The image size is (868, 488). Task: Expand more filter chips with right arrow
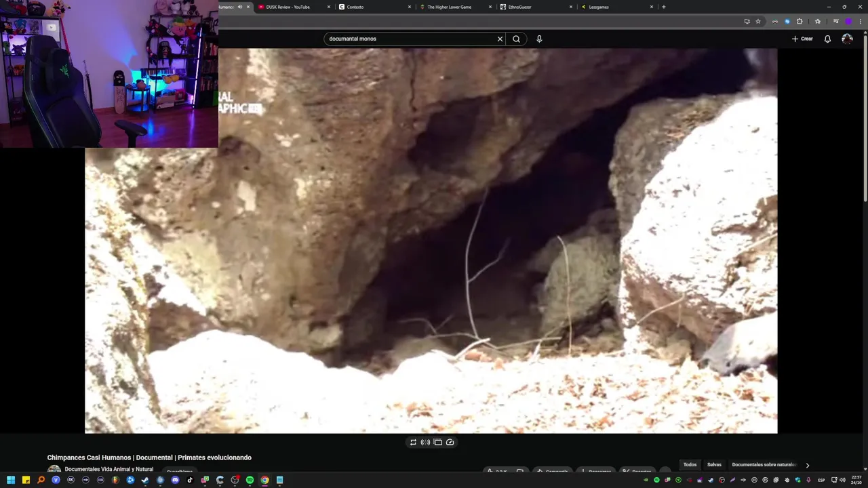(807, 466)
